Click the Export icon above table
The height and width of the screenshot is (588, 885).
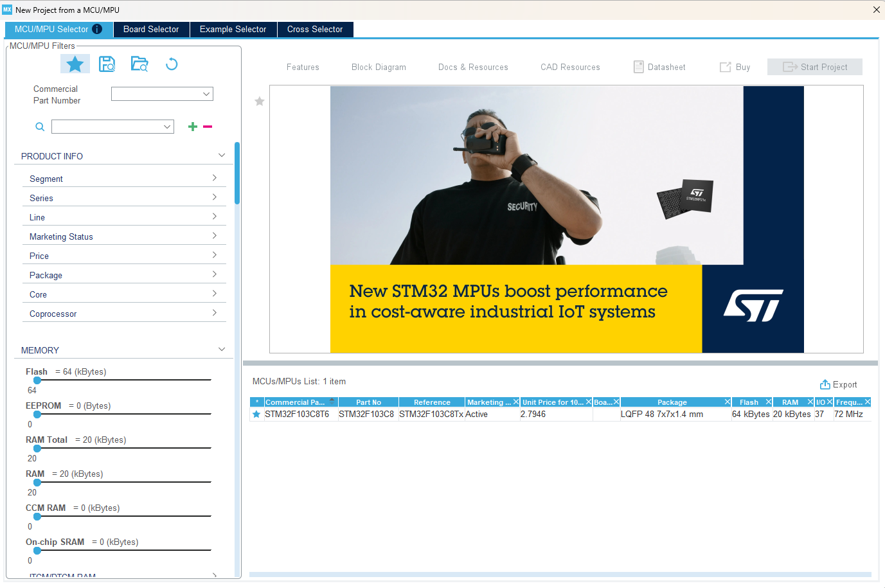pos(825,384)
